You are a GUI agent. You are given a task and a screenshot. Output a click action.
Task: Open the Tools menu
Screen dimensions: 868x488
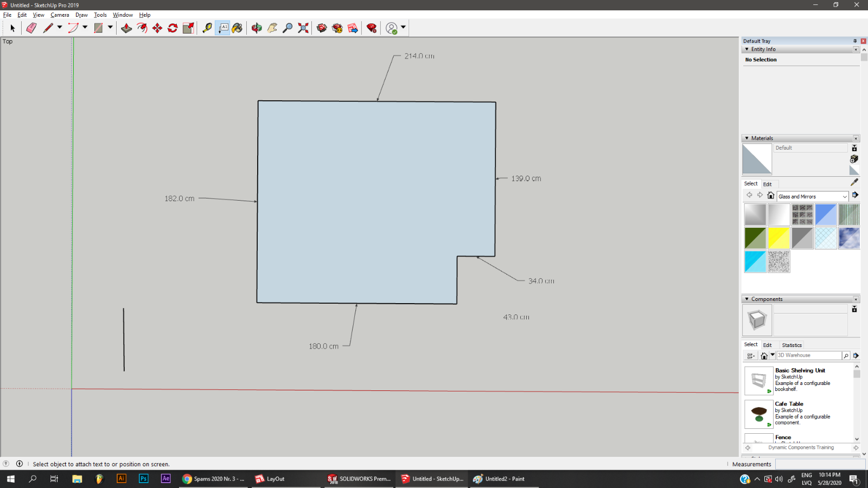[x=100, y=15]
